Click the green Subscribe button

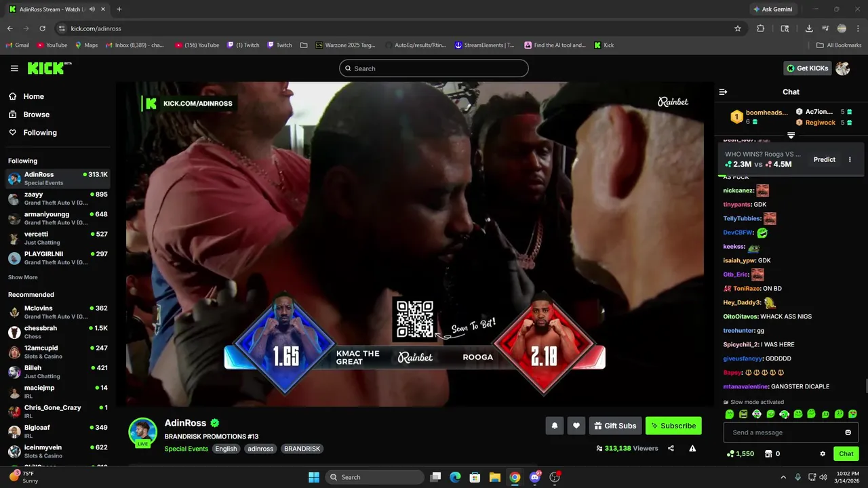click(x=673, y=426)
